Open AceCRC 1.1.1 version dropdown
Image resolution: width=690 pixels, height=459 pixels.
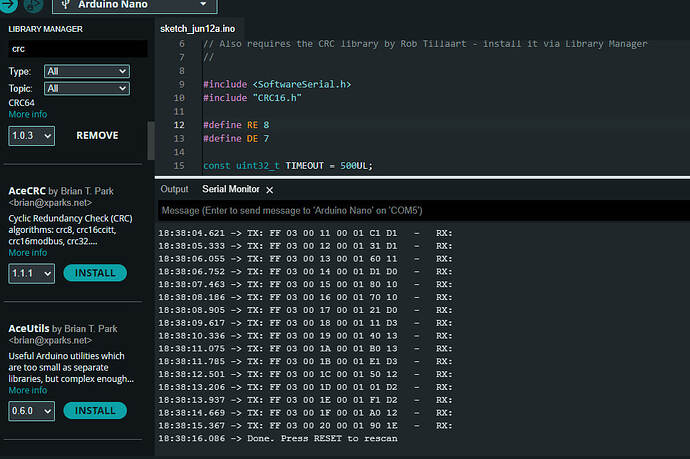[x=32, y=273]
